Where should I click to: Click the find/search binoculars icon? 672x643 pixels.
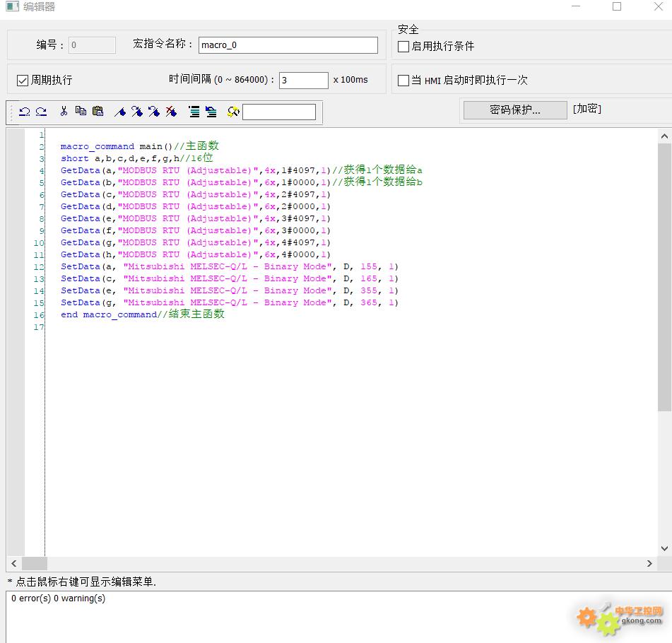click(234, 112)
